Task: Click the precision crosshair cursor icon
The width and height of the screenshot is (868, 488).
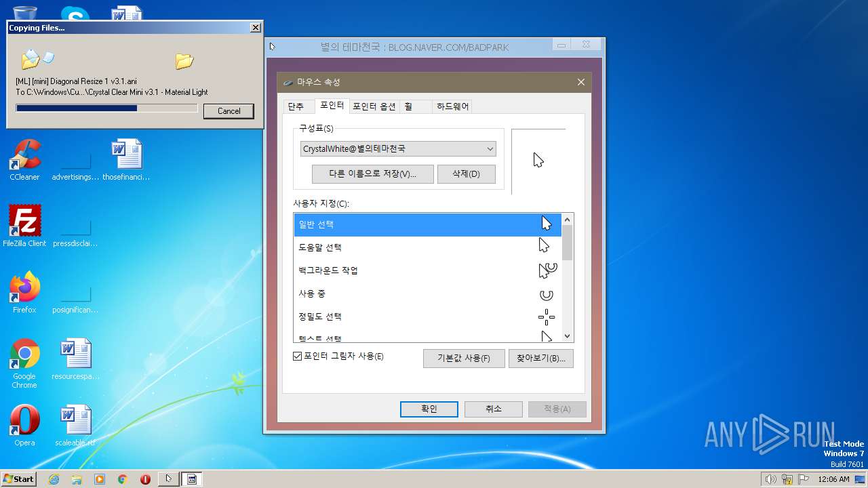Action: pyautogui.click(x=546, y=317)
